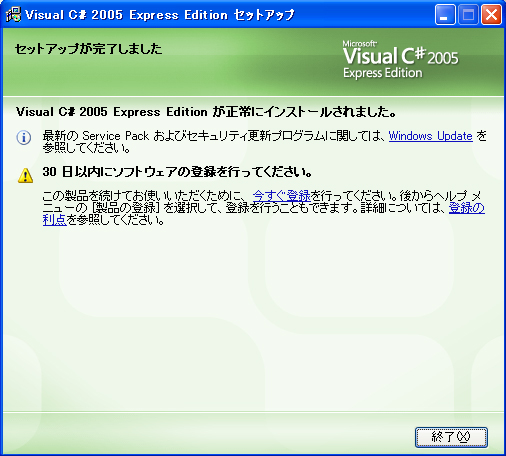The image size is (506, 456).
Task: Close the setup window with X
Action: [491, 15]
